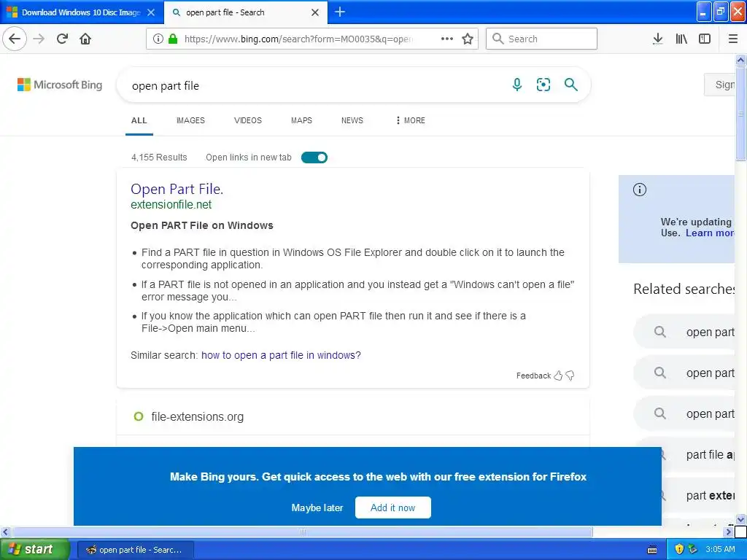747x560 pixels.
Task: Select the ALL results tab
Action: point(139,120)
